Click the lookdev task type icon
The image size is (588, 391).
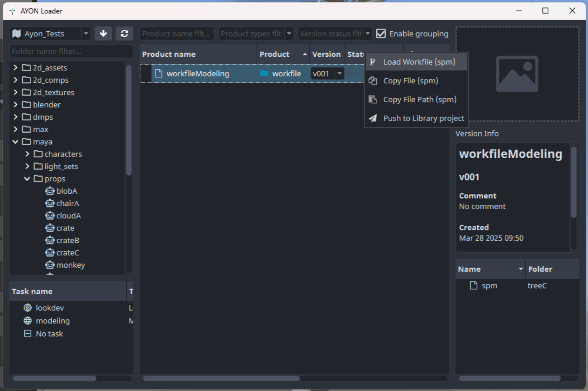tap(27, 308)
